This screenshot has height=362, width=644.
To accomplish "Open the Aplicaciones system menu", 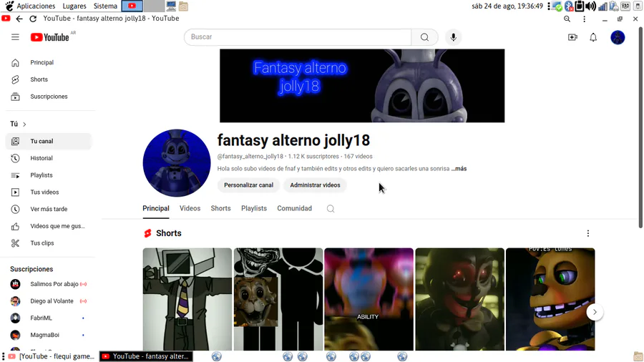I will coord(36,6).
